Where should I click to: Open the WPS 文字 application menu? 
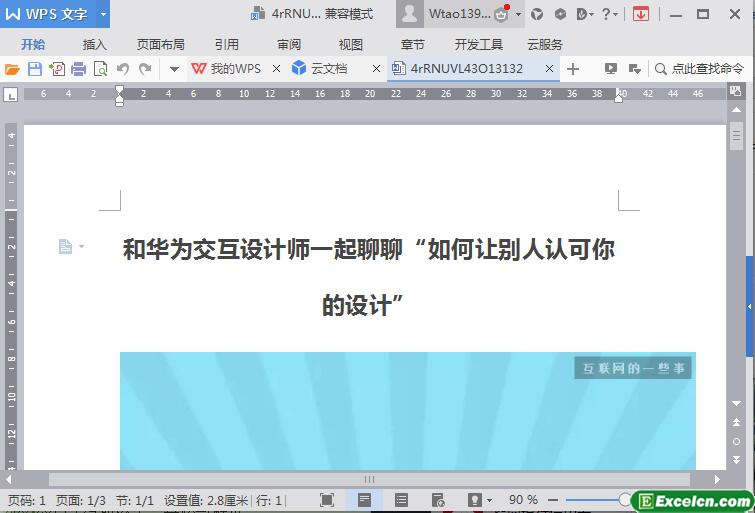point(47,14)
